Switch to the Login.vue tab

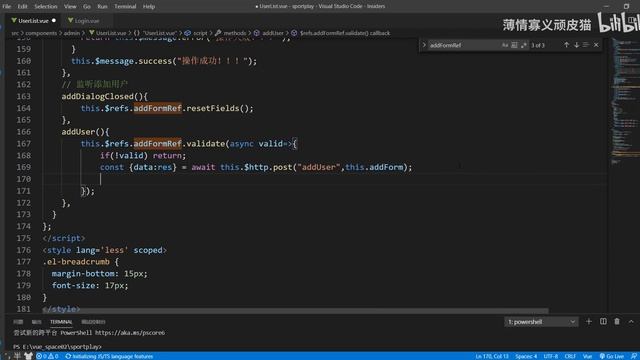pos(87,20)
